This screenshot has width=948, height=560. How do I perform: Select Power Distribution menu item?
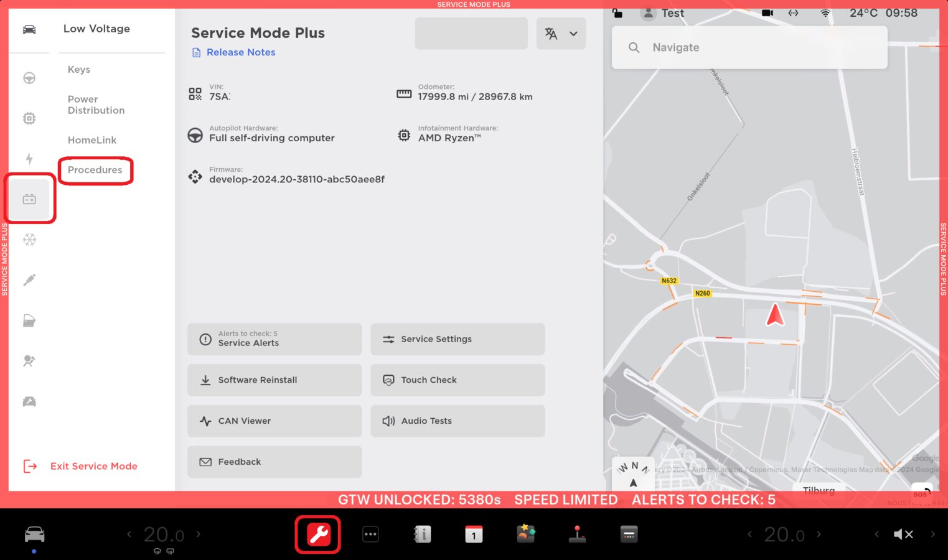point(96,105)
